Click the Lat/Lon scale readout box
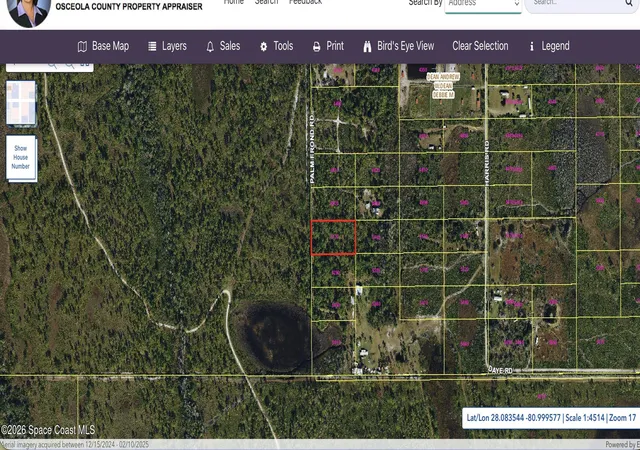This screenshot has width=640, height=450. (x=551, y=418)
